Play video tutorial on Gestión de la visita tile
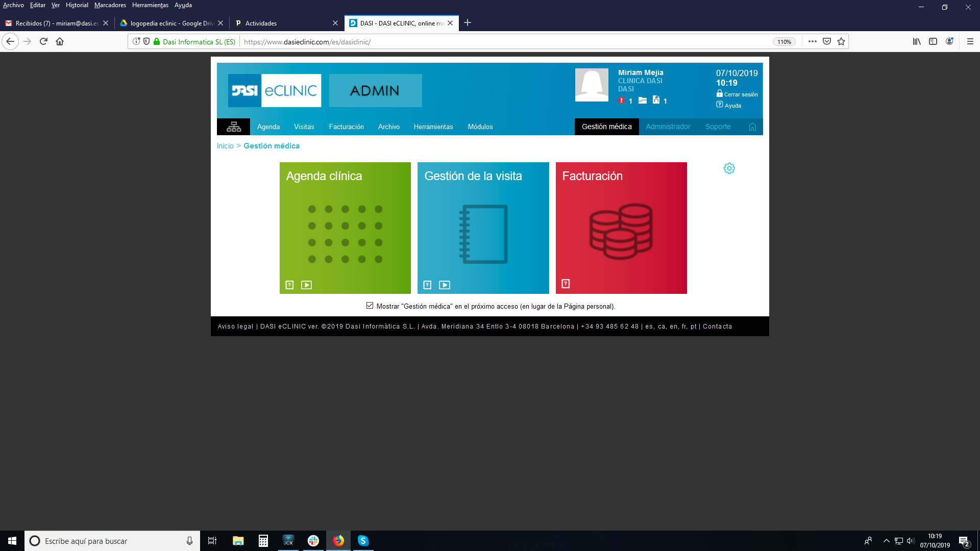Screen dimensions: 980x551 point(445,285)
